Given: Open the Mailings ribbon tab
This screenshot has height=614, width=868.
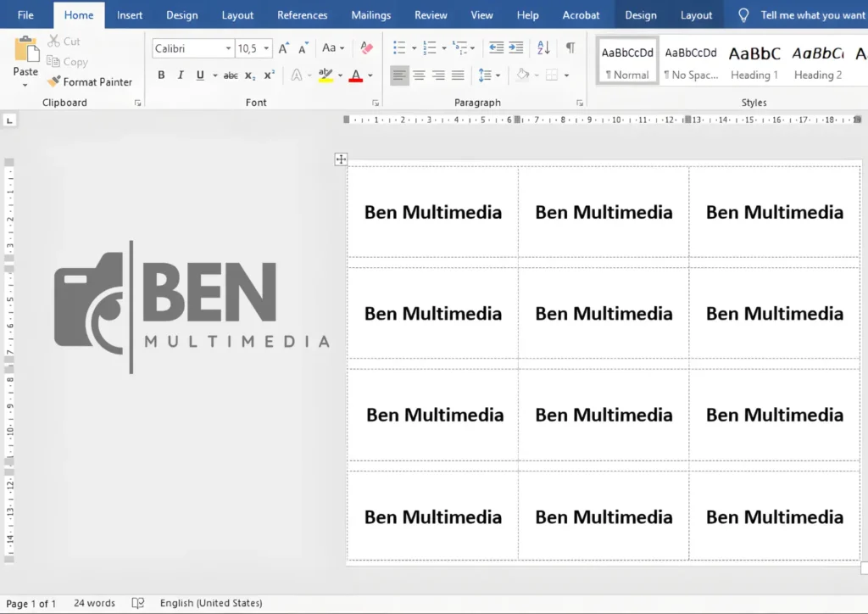Looking at the screenshot, I should (x=370, y=14).
